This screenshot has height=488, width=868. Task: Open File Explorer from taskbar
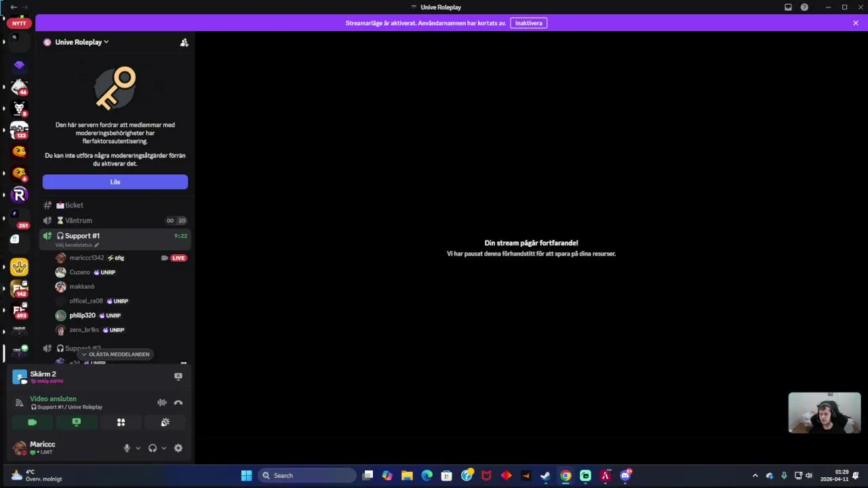(x=407, y=475)
